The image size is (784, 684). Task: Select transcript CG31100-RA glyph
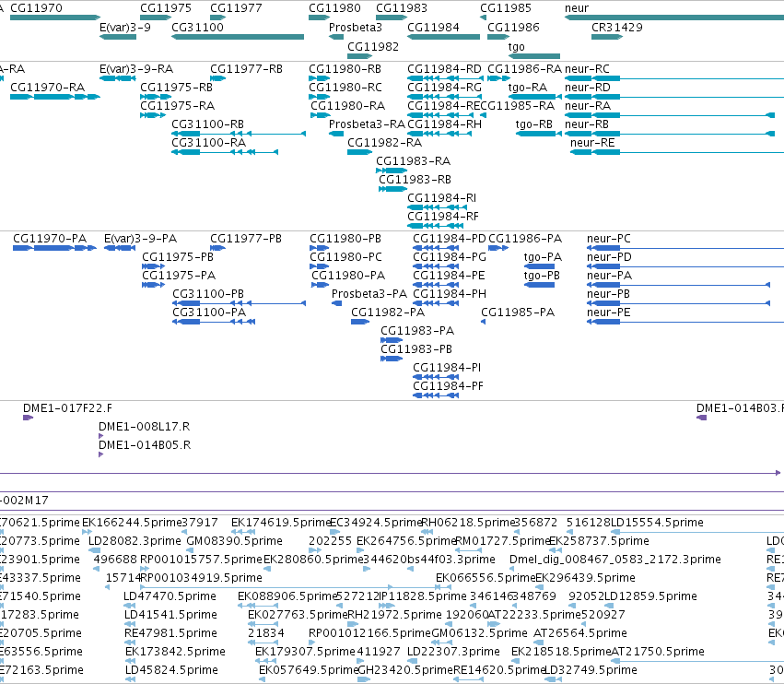(x=225, y=152)
